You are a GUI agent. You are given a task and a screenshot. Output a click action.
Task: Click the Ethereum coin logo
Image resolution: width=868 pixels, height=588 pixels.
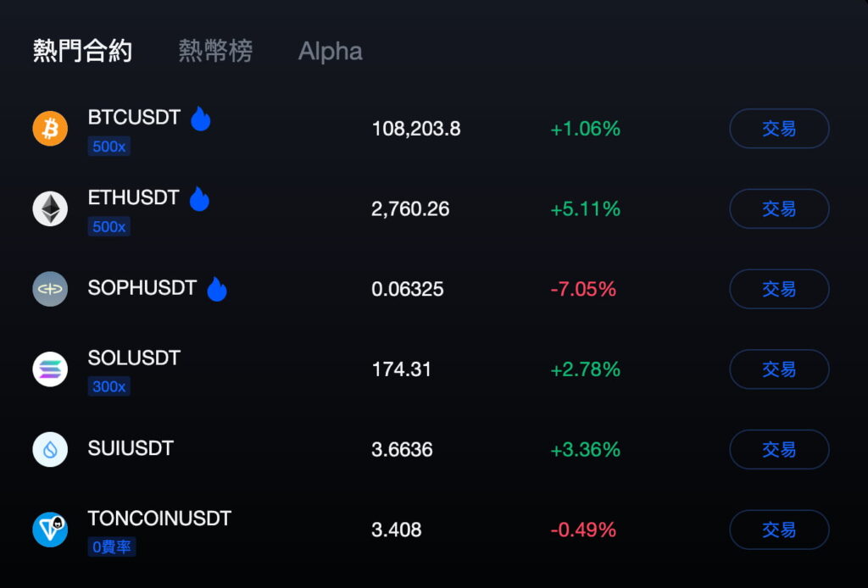click(x=50, y=208)
